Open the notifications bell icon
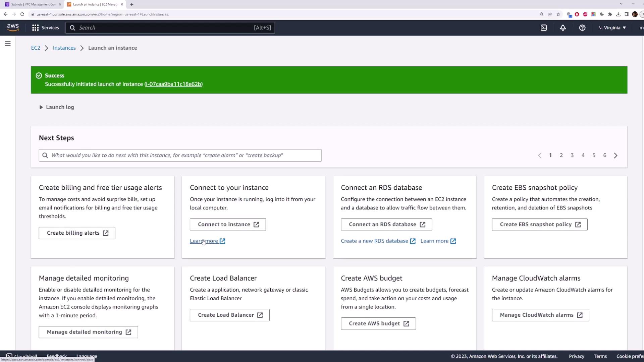644x362 pixels. [x=563, y=28]
